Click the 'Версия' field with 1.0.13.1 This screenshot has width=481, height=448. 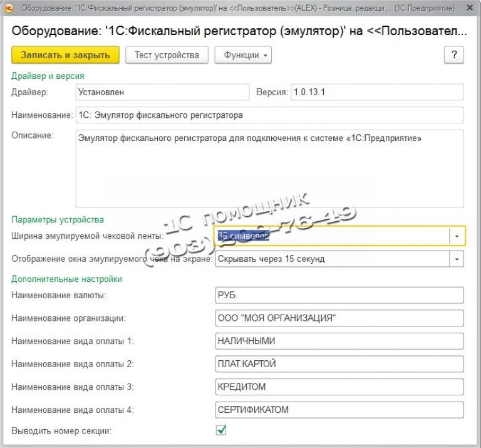(376, 92)
